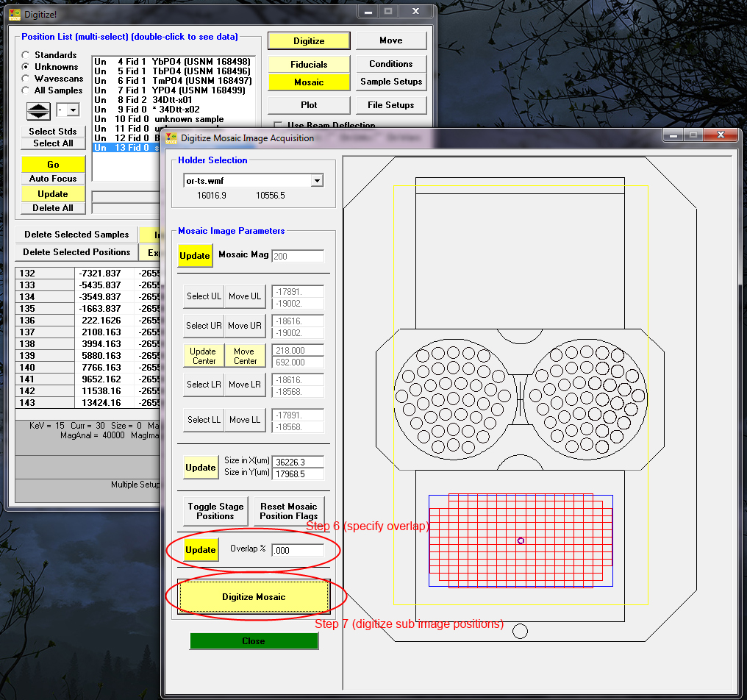Click the Overlap % input field
Screen dimensions: 747x700
[297, 550]
